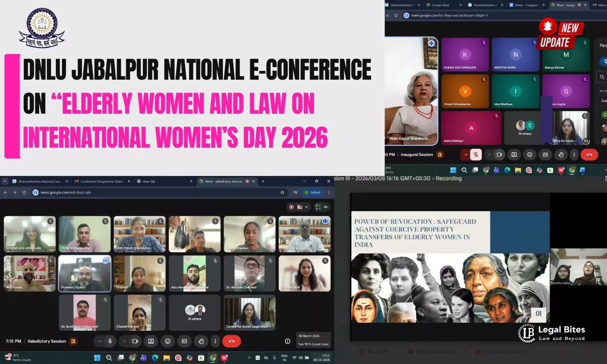Unmute microphone in the Inaugural Session
This screenshot has width=607, height=364.
coord(476,154)
